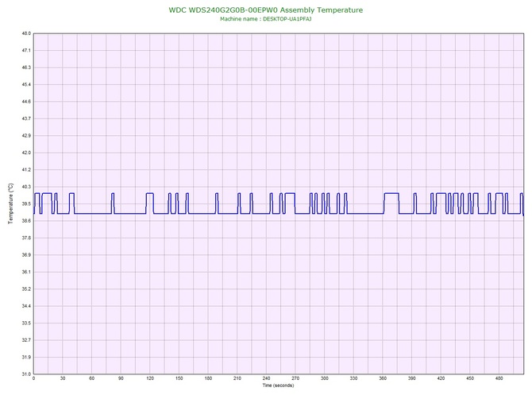
Task: Click the 'Temperature (°C)' axis label
Action: (10, 203)
